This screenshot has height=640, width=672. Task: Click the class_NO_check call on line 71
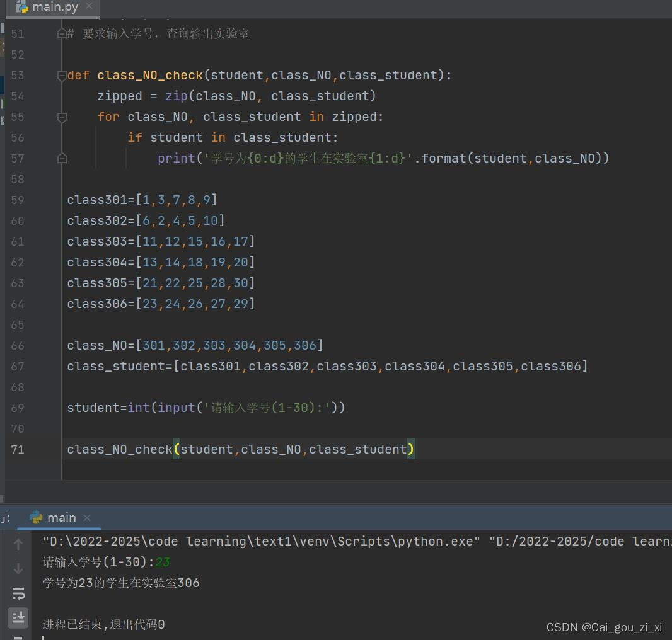[241, 449]
